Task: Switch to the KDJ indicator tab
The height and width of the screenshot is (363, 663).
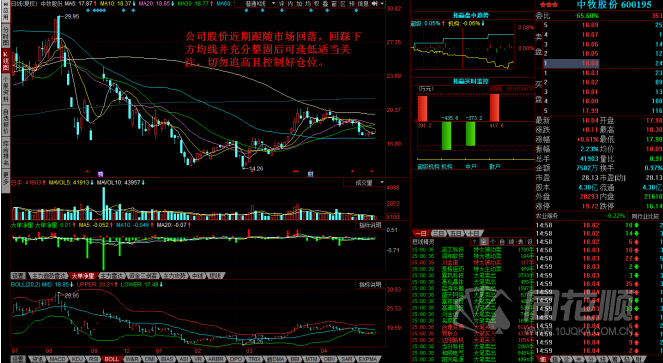Action: coord(77,359)
